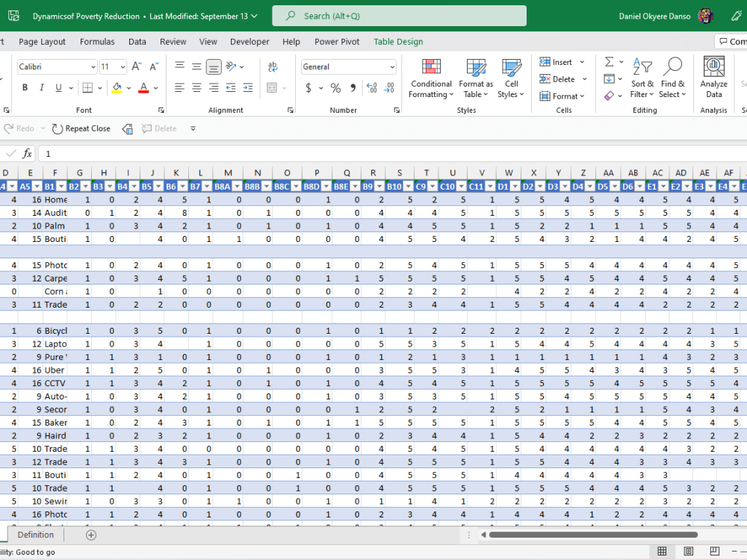Click Find & Select in the ribbon
Viewport: 747px width, 560px height.
pyautogui.click(x=672, y=78)
